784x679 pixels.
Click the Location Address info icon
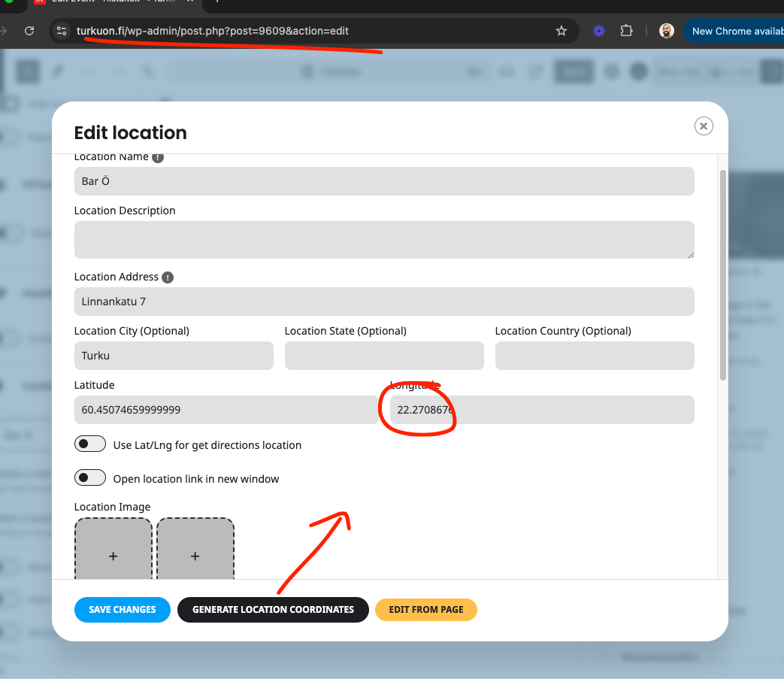coord(168,277)
